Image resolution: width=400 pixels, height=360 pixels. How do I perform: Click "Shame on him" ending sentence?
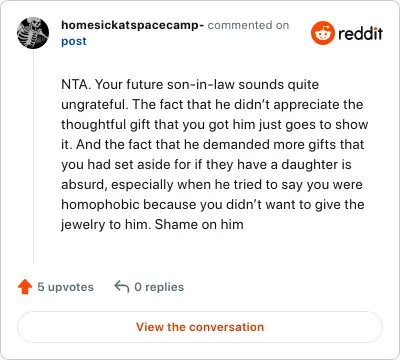point(199,225)
